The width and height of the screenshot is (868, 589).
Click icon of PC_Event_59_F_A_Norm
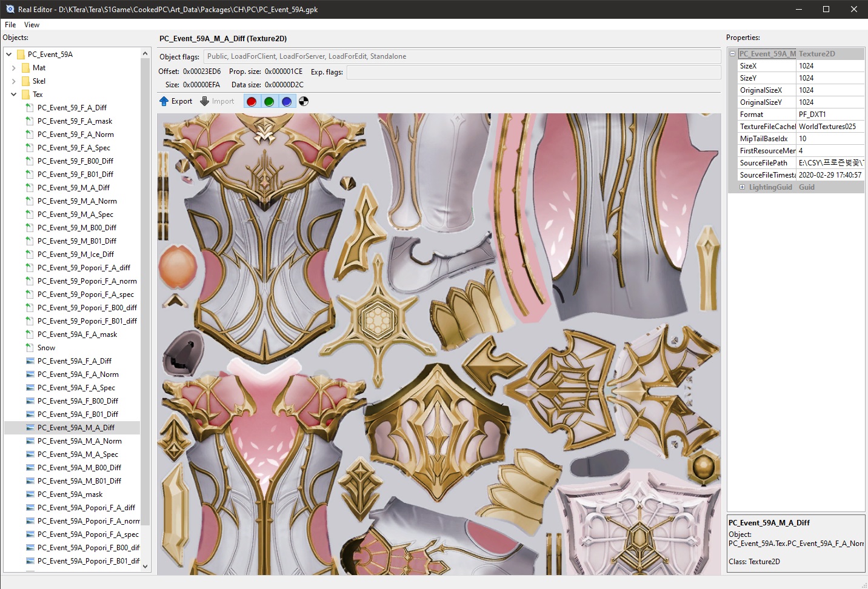pos(30,135)
